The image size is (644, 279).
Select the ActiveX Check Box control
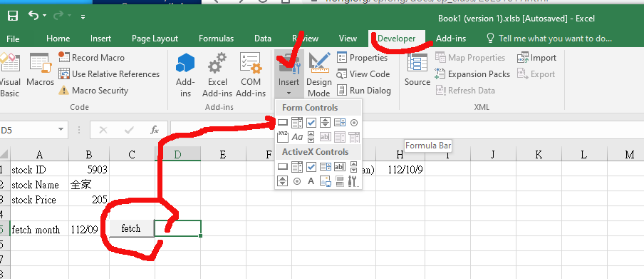(311, 167)
